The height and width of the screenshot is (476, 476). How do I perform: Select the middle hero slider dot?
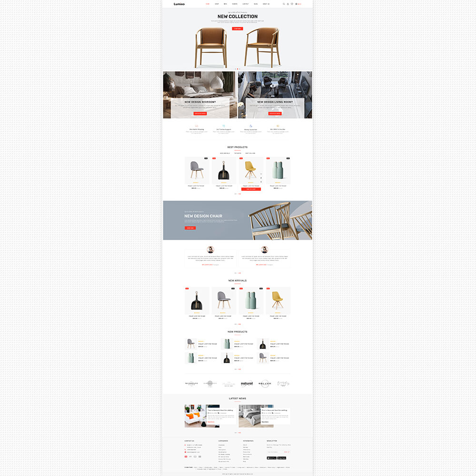238,69
